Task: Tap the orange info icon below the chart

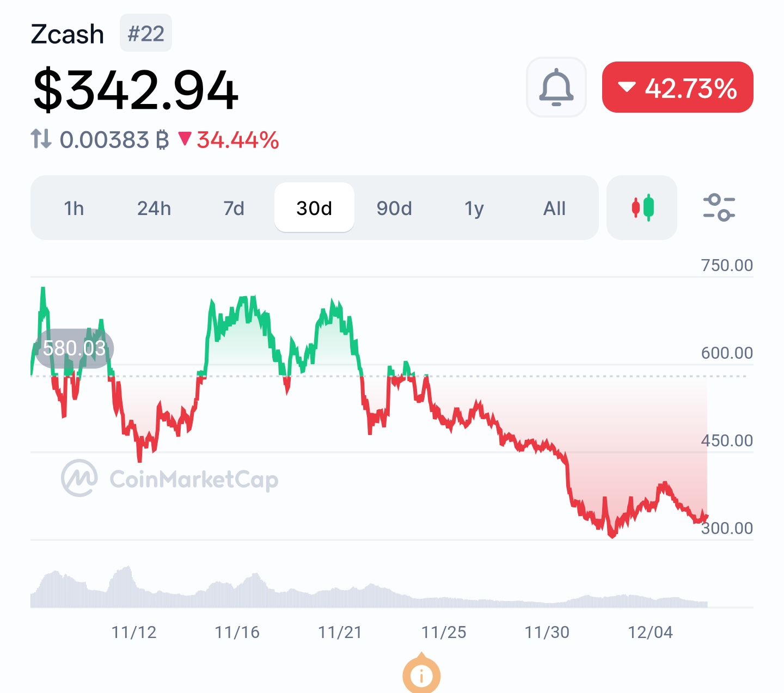Action: (x=421, y=676)
